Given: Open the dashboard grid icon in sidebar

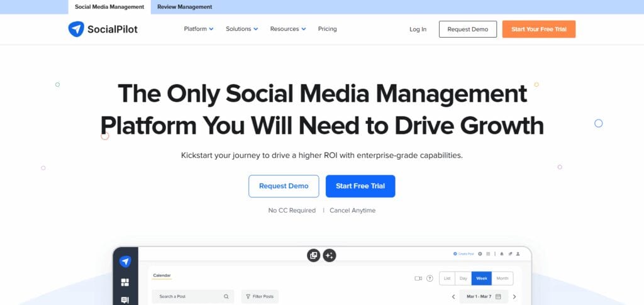Looking at the screenshot, I should (125, 282).
